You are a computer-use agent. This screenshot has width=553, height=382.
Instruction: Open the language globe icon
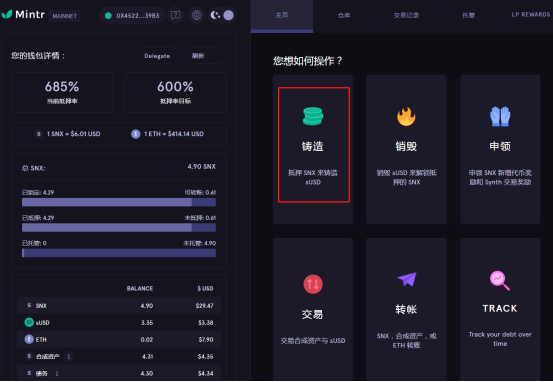pos(196,15)
